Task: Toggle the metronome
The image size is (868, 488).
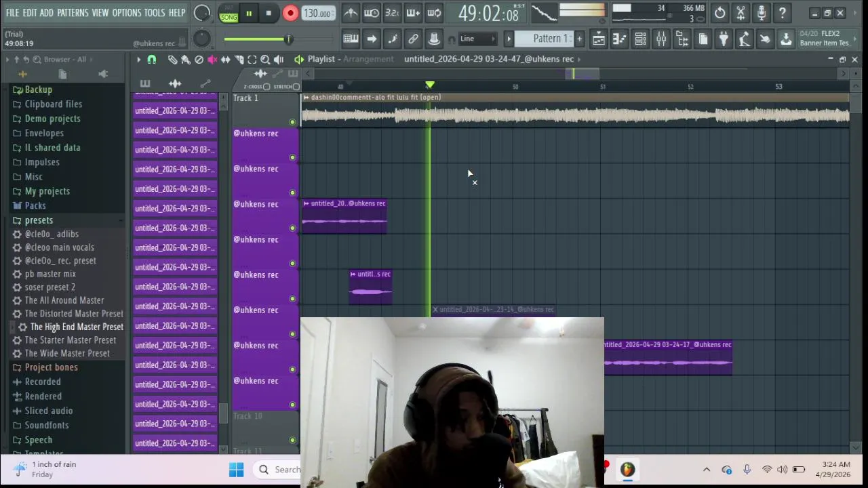Action: point(351,13)
